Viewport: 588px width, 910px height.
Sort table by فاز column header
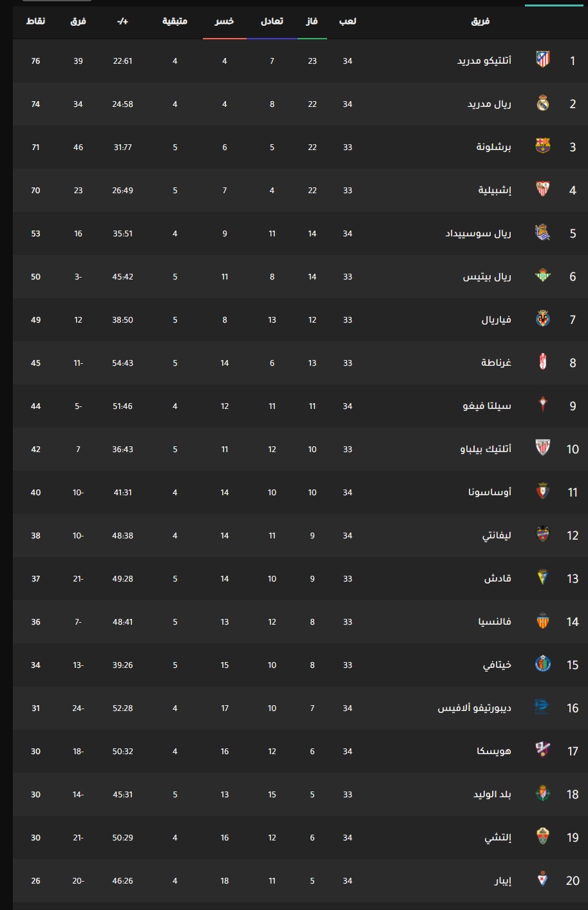tap(312, 21)
